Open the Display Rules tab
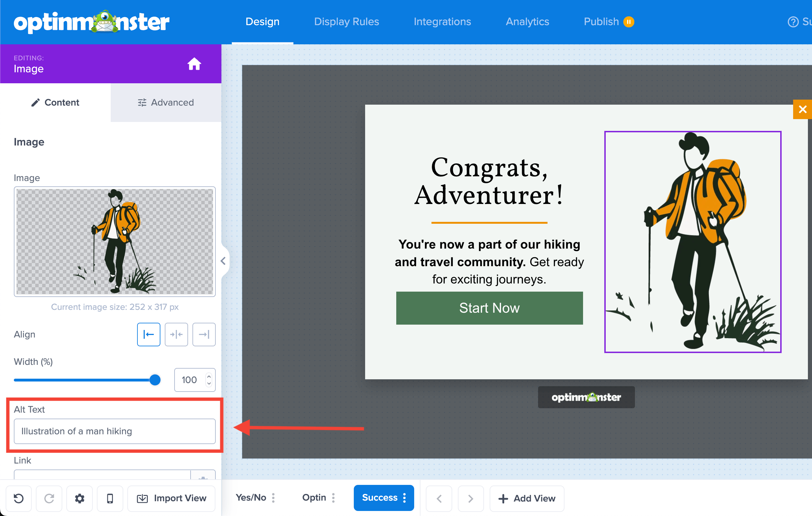Image resolution: width=812 pixels, height=516 pixels. coord(346,22)
